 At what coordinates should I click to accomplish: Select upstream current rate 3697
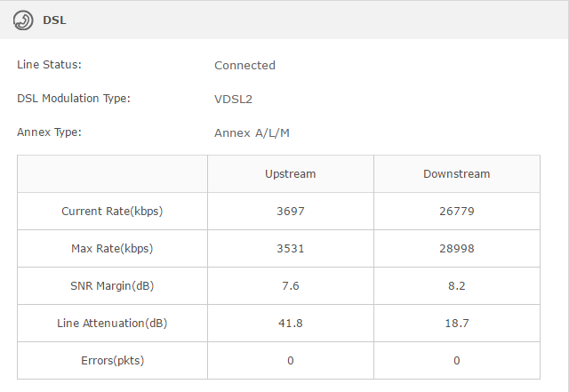(291, 212)
